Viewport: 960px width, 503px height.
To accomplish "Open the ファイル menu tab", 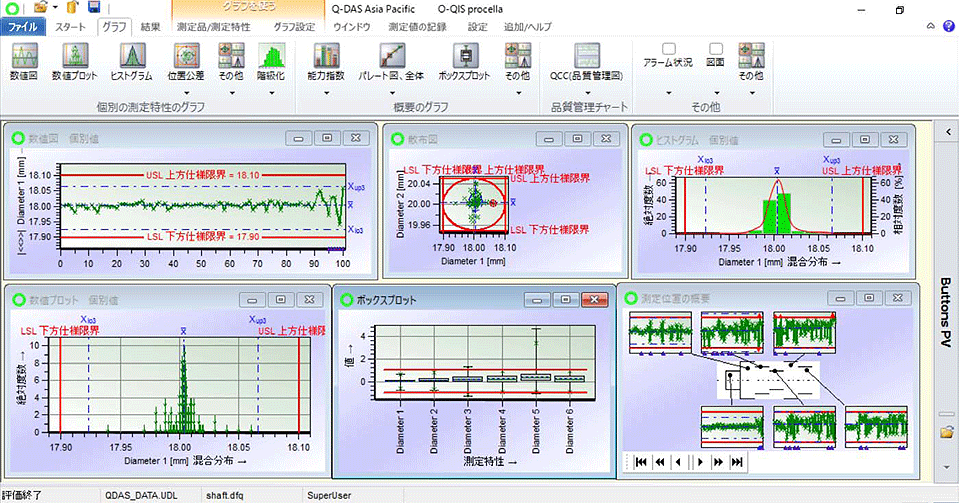I will pyautogui.click(x=23, y=27).
